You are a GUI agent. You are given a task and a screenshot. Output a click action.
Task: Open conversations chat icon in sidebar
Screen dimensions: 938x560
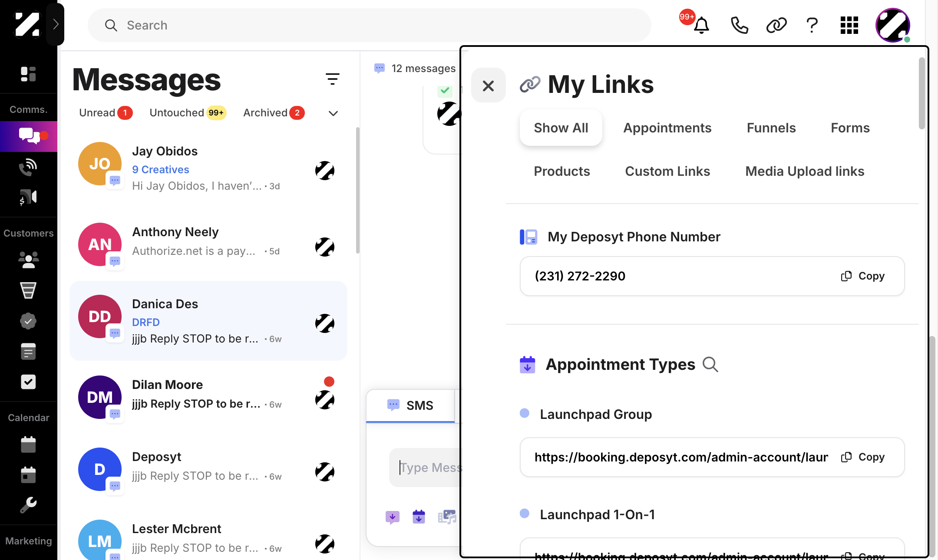pyautogui.click(x=29, y=136)
